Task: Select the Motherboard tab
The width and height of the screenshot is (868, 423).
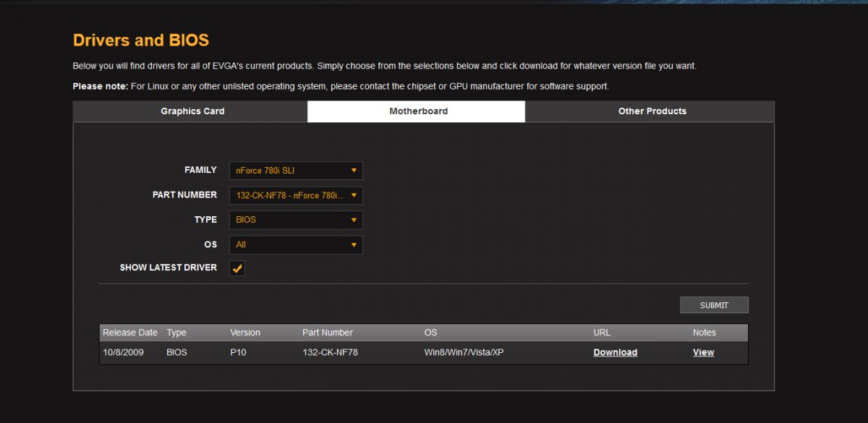Action: point(417,111)
